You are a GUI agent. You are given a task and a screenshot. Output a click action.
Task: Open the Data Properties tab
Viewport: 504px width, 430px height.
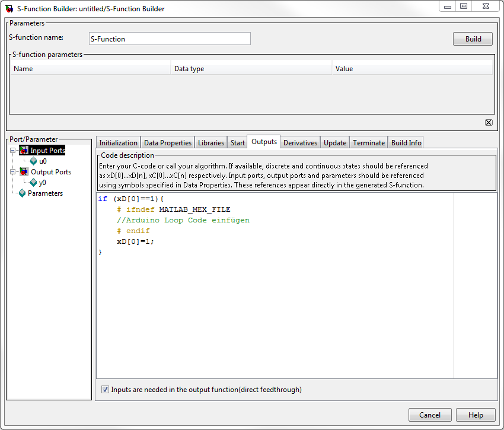(168, 143)
